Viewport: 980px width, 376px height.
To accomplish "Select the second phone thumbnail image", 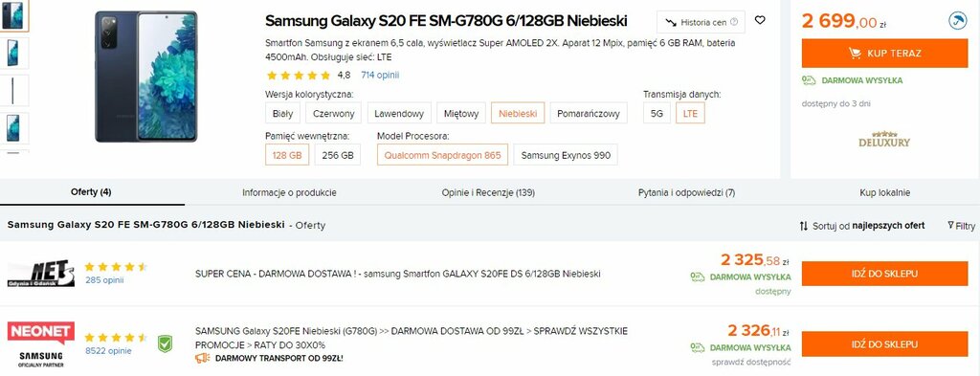I will coord(14,53).
